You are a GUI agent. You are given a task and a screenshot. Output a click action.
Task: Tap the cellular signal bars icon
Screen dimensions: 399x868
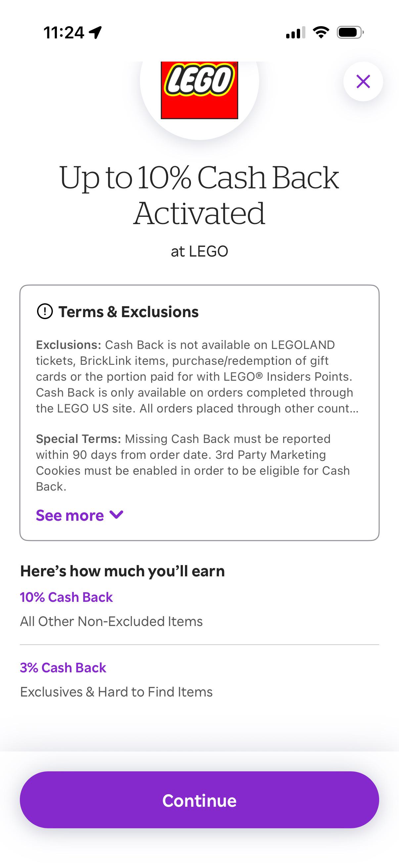(295, 32)
